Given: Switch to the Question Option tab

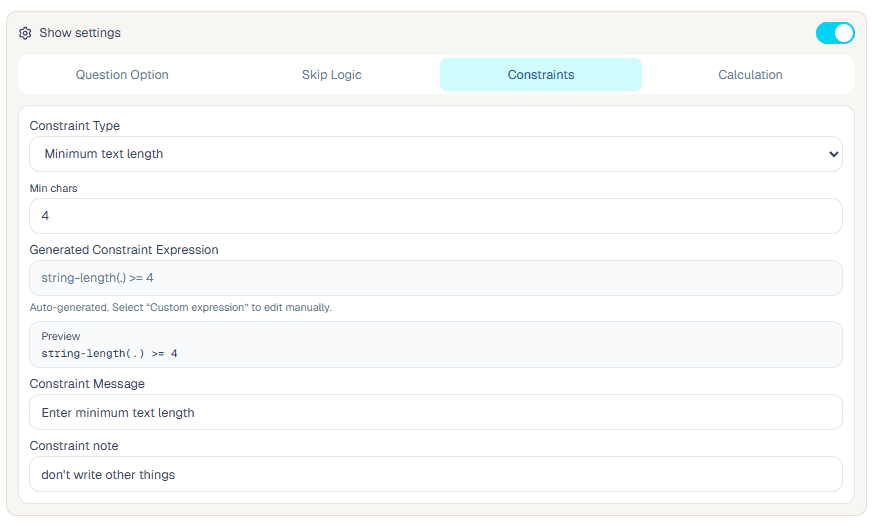Looking at the screenshot, I should 122,75.
